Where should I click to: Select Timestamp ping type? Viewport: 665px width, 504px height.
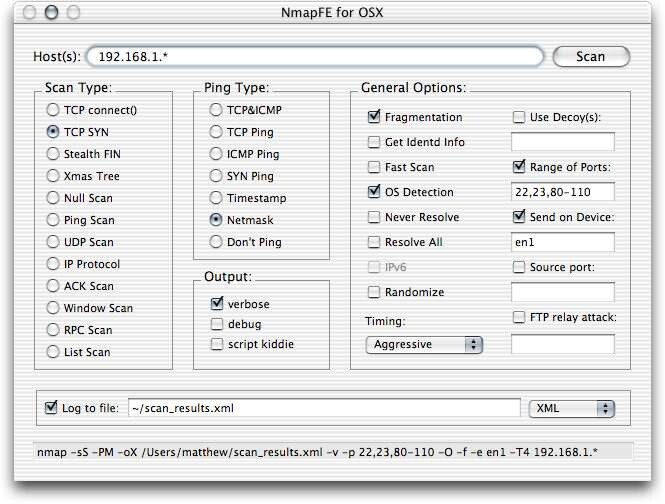coord(216,198)
